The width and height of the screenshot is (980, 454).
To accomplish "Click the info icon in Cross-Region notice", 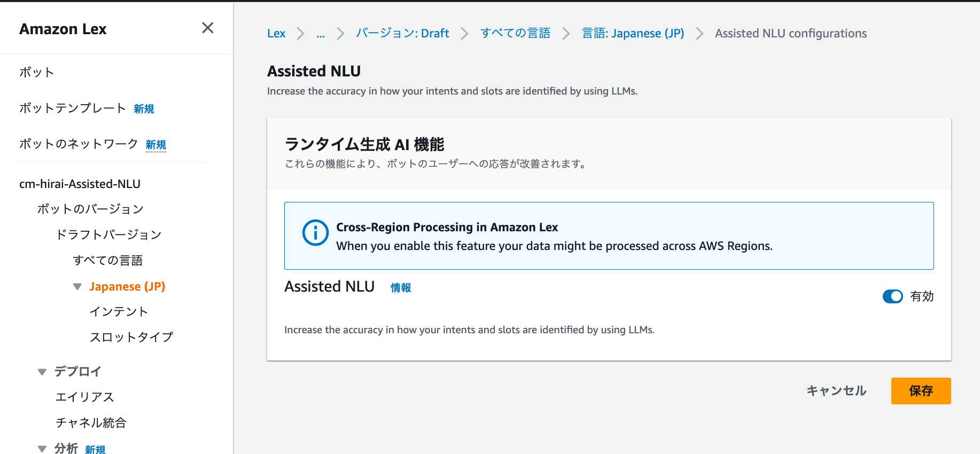I will click(315, 233).
